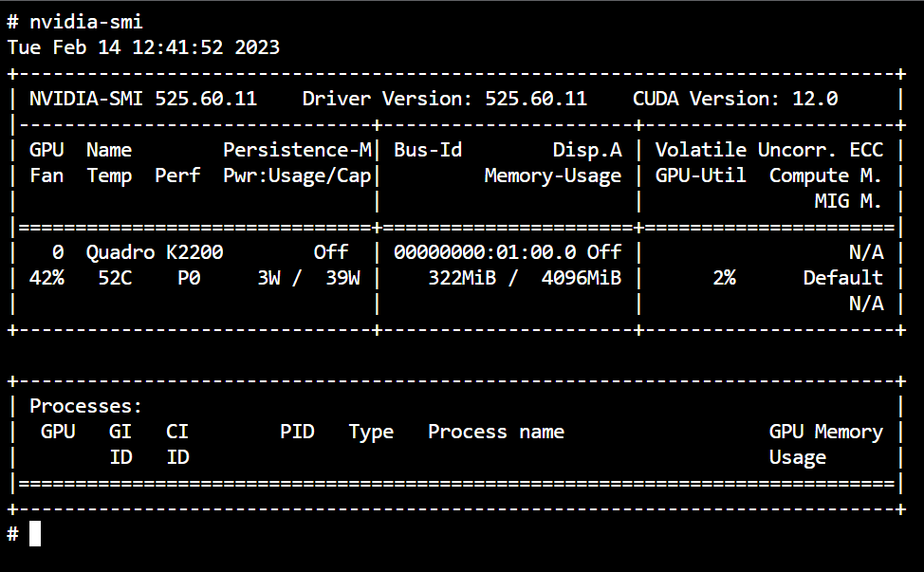The image size is (924, 572).
Task: Select the NVIDIA-SMI 525.60.11 version text
Action: (143, 99)
